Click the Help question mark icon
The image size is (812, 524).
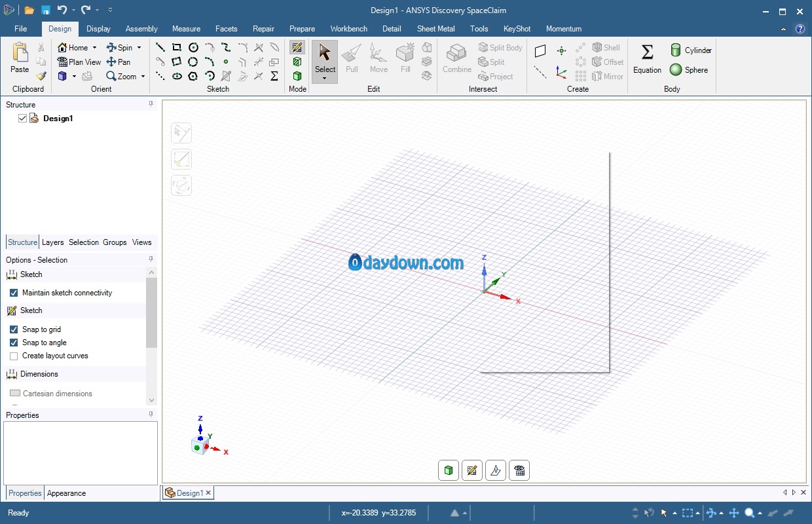pos(800,29)
